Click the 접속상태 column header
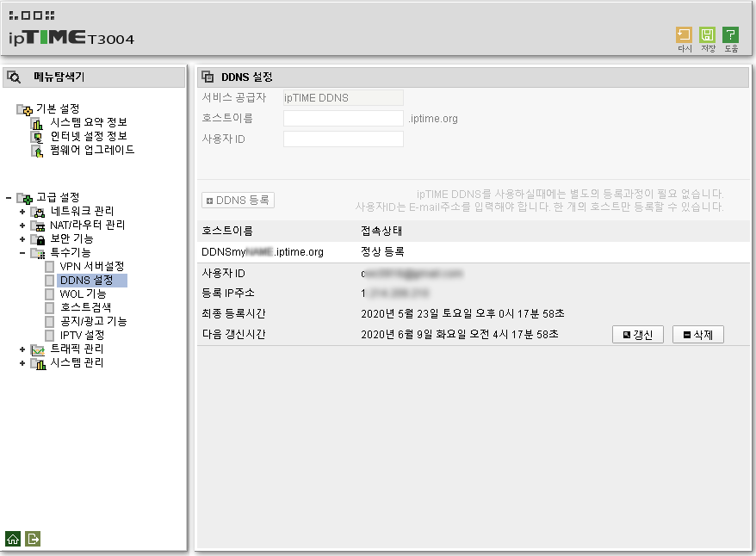756x556 pixels. (x=381, y=232)
